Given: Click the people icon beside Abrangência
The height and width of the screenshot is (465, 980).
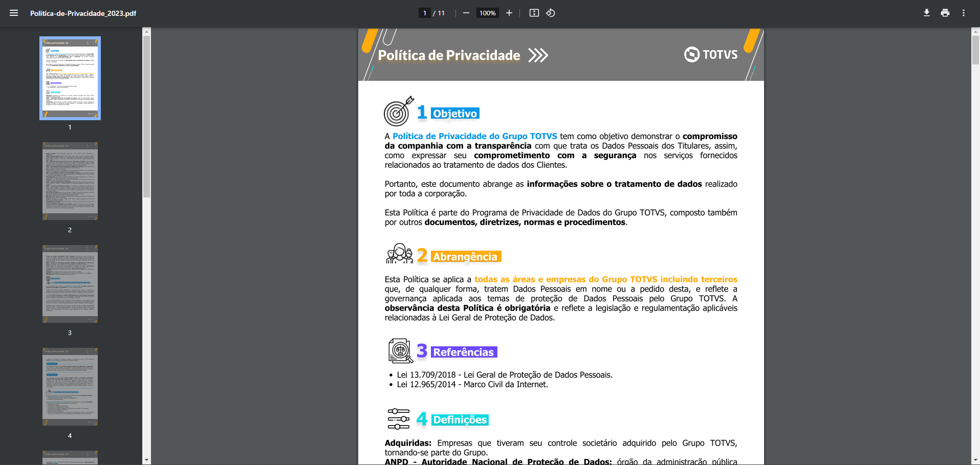Looking at the screenshot, I should click(x=399, y=254).
